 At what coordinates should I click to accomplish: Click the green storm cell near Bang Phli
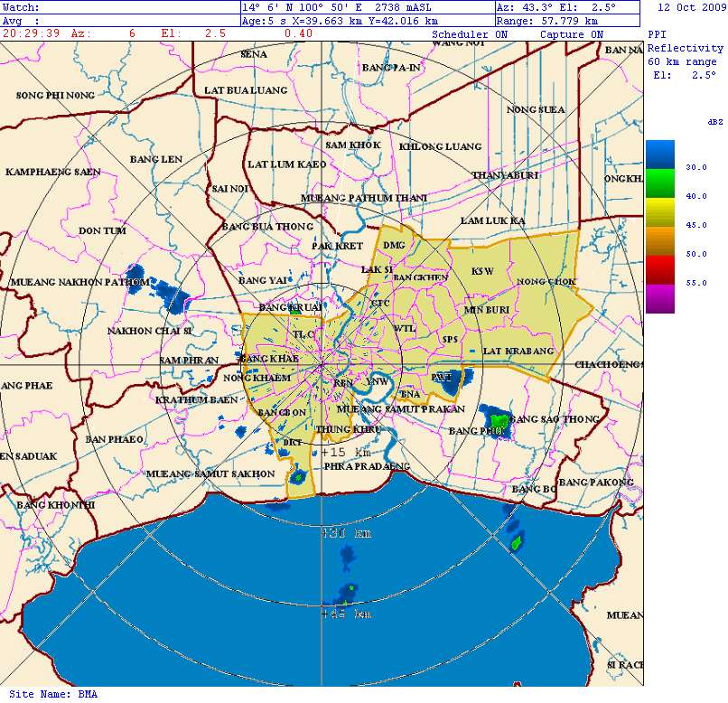pyautogui.click(x=499, y=420)
